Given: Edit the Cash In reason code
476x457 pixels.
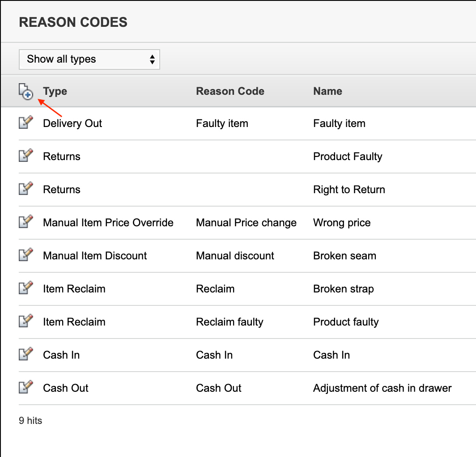Looking at the screenshot, I should (26, 354).
